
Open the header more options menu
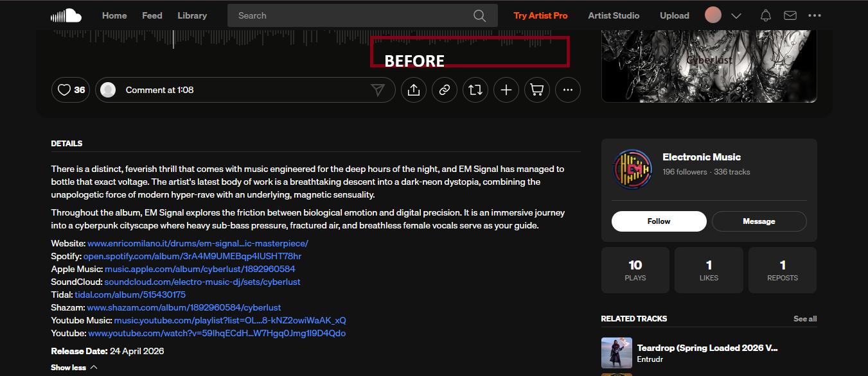pos(815,15)
